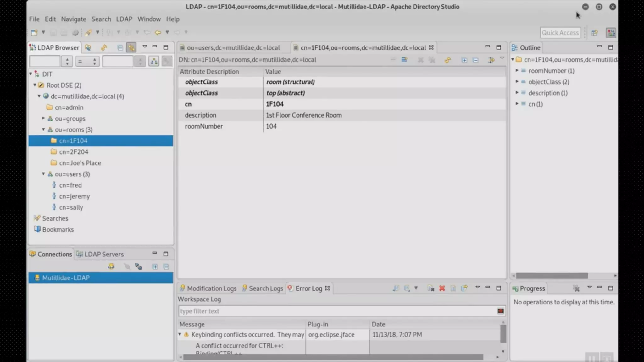
Task: Collapse the ou=rooms tree node
Action: [x=43, y=129]
